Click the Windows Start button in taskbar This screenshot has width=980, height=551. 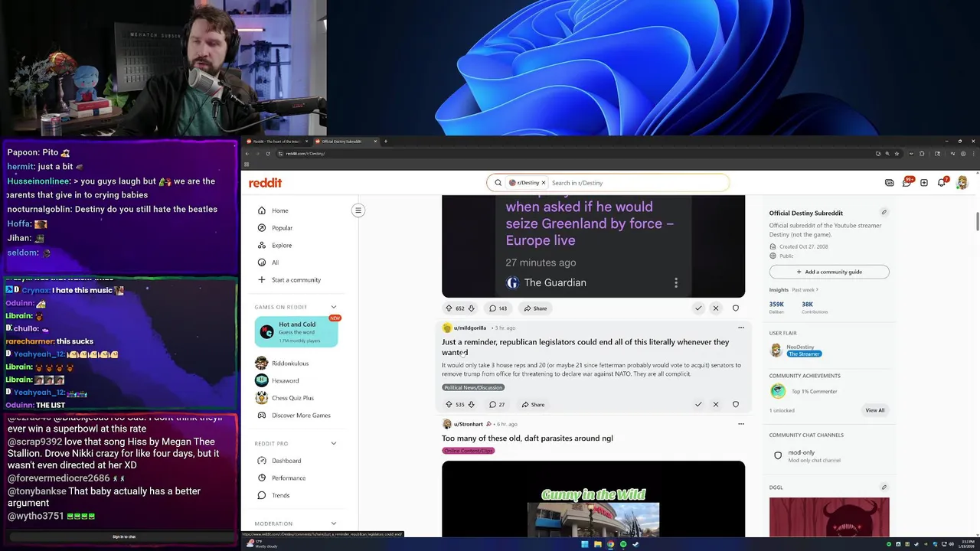584,544
